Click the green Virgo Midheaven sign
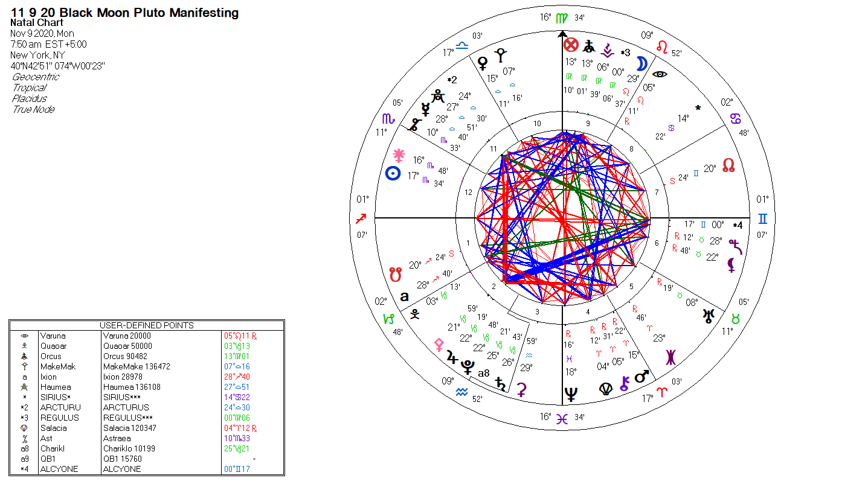868x481 pixels. tap(562, 18)
